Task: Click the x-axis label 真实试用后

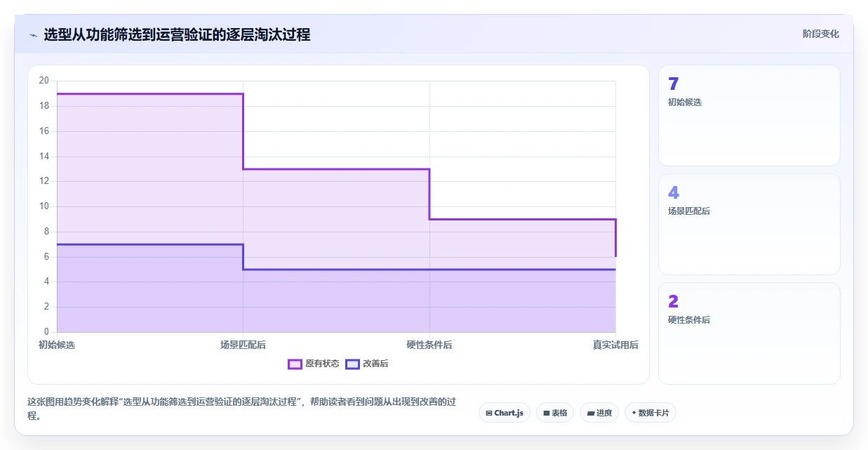Action: (x=615, y=345)
